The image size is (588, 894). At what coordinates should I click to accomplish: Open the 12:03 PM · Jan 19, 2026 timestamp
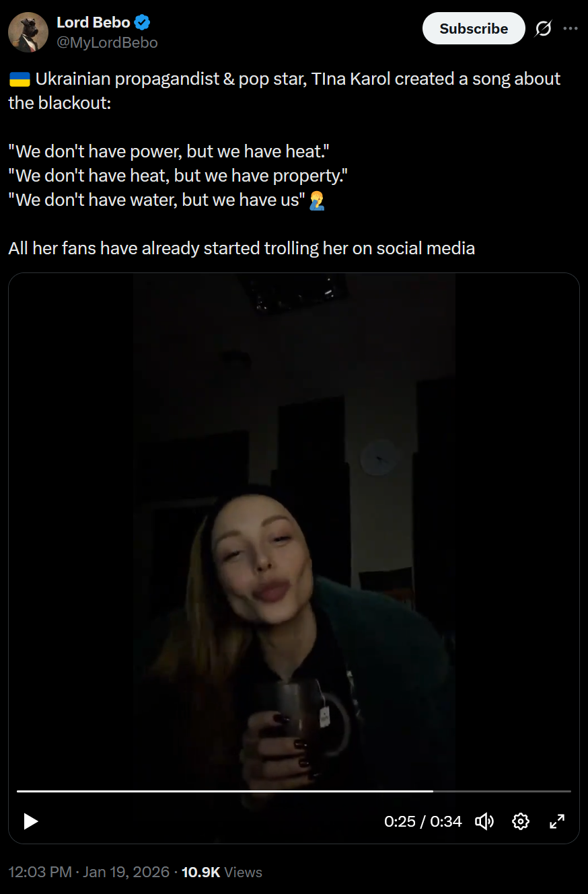pyautogui.click(x=89, y=872)
